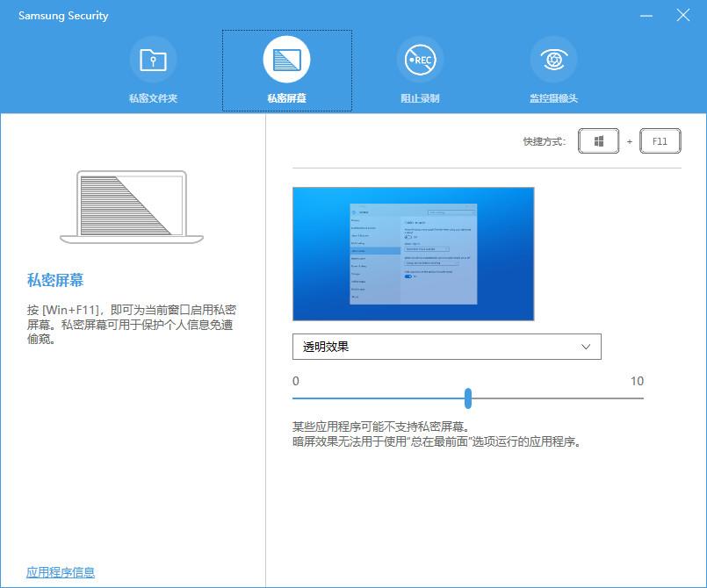Screen dimensions: 707x588
Task: Minimize the Samsung Security window
Action: point(646,15)
